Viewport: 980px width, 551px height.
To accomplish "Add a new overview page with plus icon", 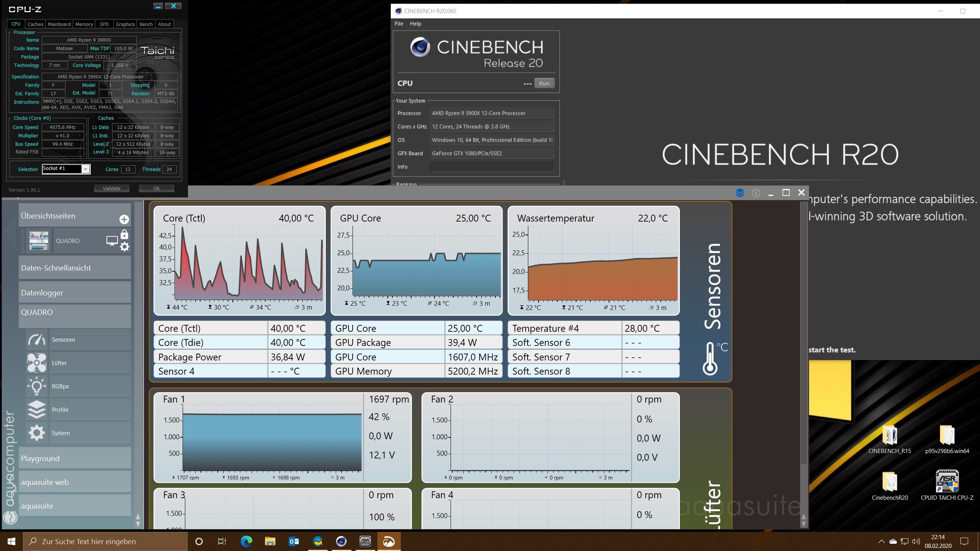I will [124, 219].
